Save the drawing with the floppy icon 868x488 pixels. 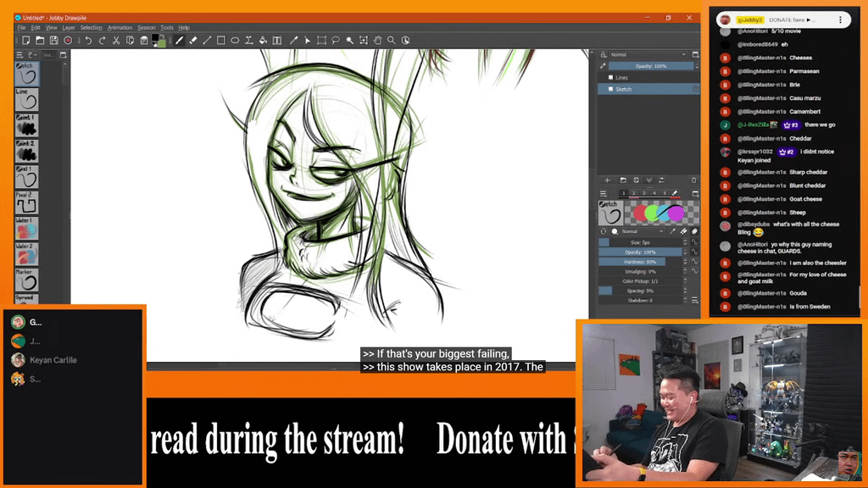point(53,41)
